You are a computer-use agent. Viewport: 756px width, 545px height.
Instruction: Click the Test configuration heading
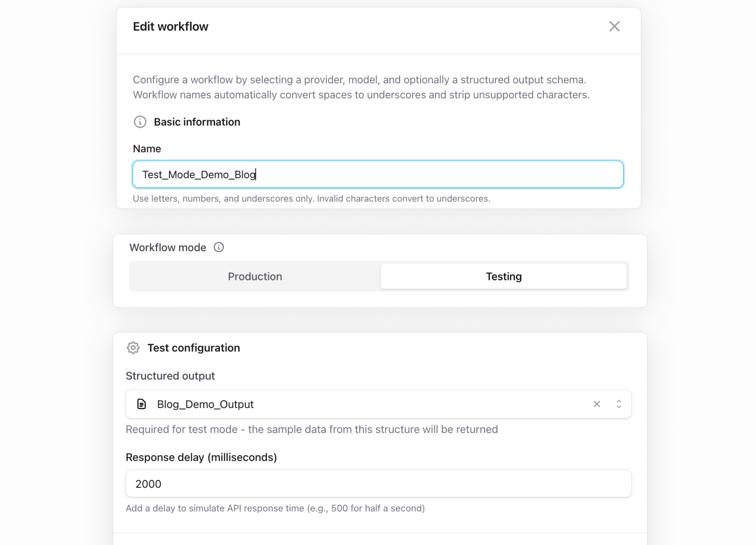point(194,348)
